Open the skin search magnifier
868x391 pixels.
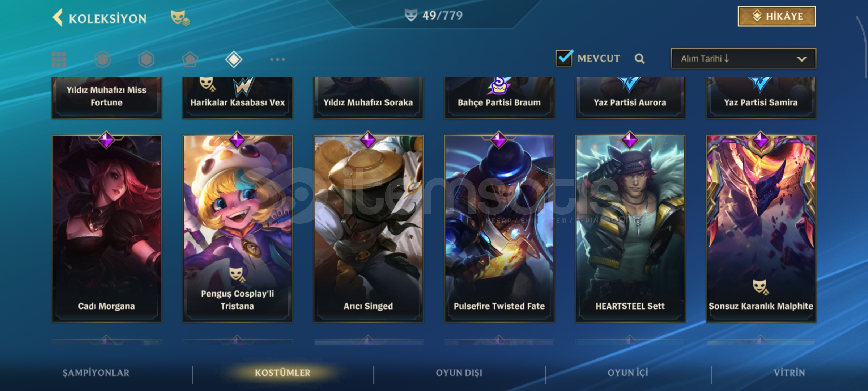coord(639,59)
